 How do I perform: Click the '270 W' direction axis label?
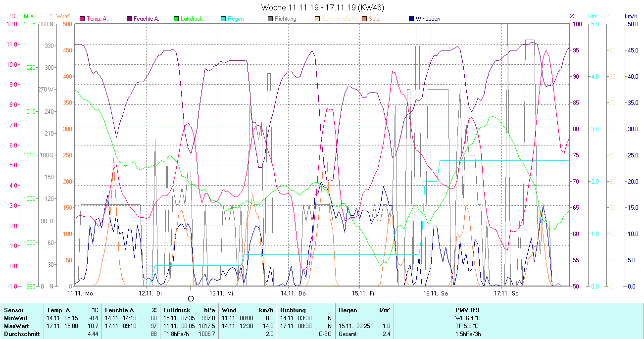coord(47,90)
